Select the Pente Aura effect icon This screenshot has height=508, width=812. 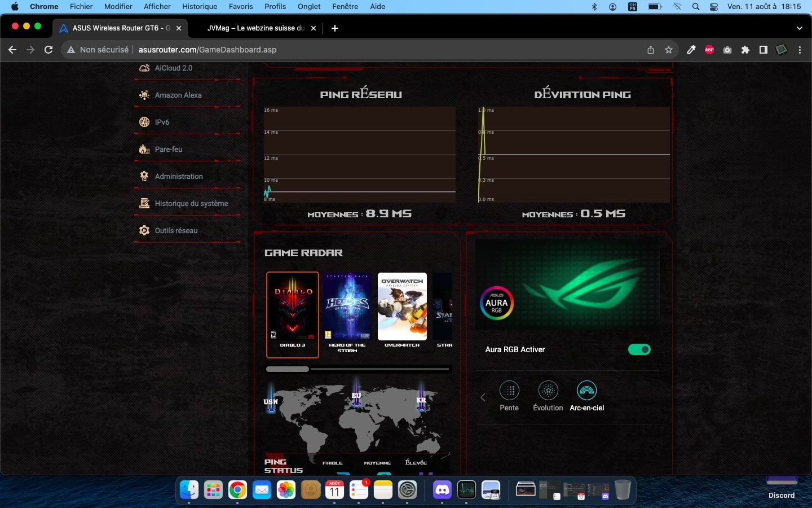point(509,391)
